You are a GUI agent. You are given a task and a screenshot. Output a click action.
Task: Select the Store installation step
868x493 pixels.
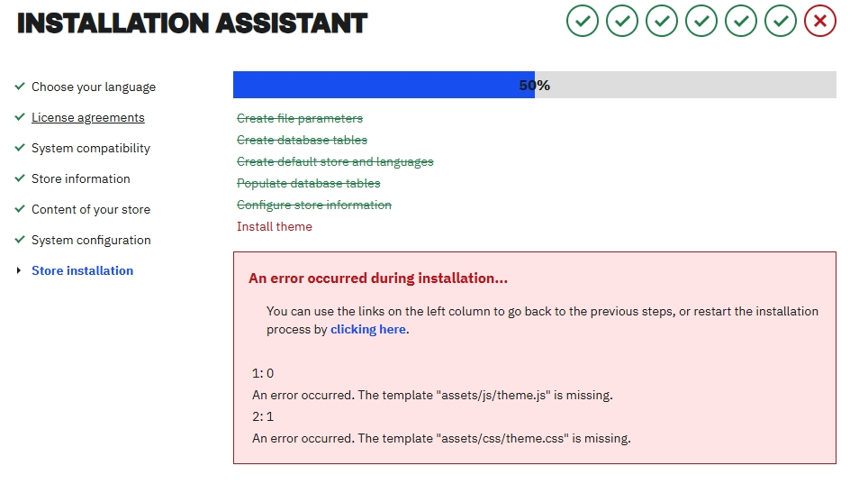tap(82, 270)
